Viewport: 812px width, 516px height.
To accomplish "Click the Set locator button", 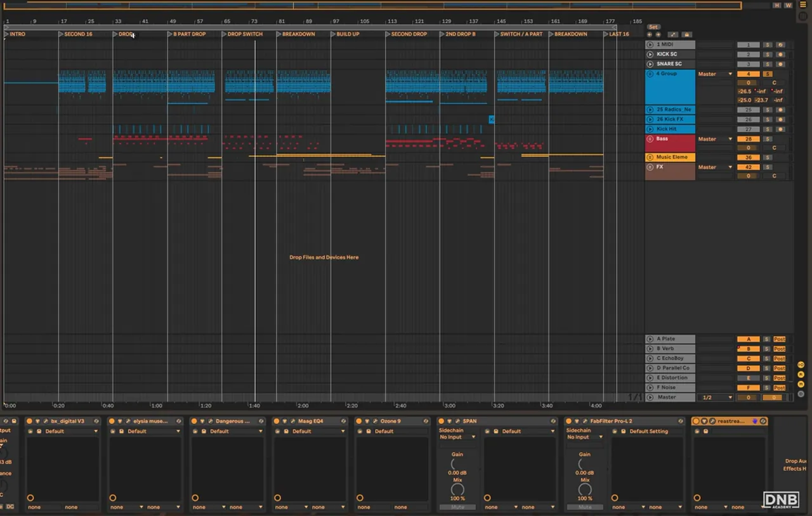I will click(653, 27).
